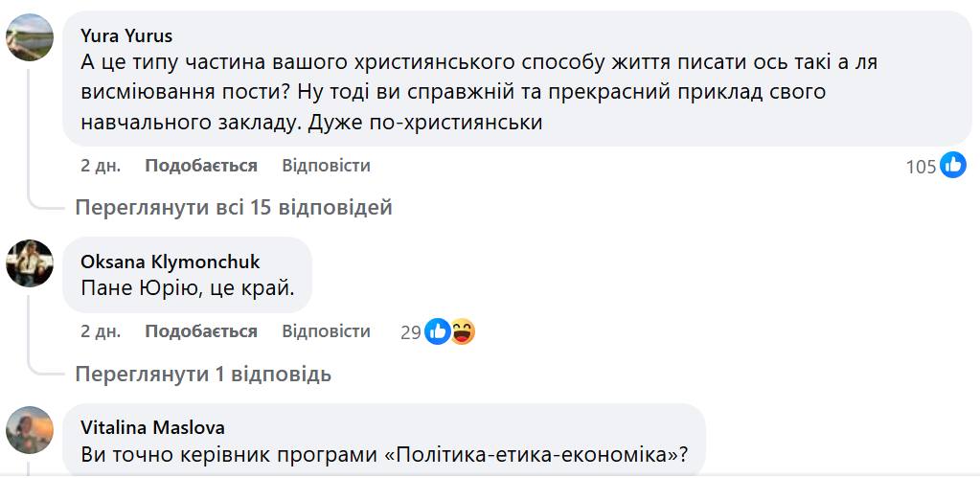Click Vitalina Maslova's comment text bubble
The height and width of the screenshot is (478, 980).
tap(383, 455)
